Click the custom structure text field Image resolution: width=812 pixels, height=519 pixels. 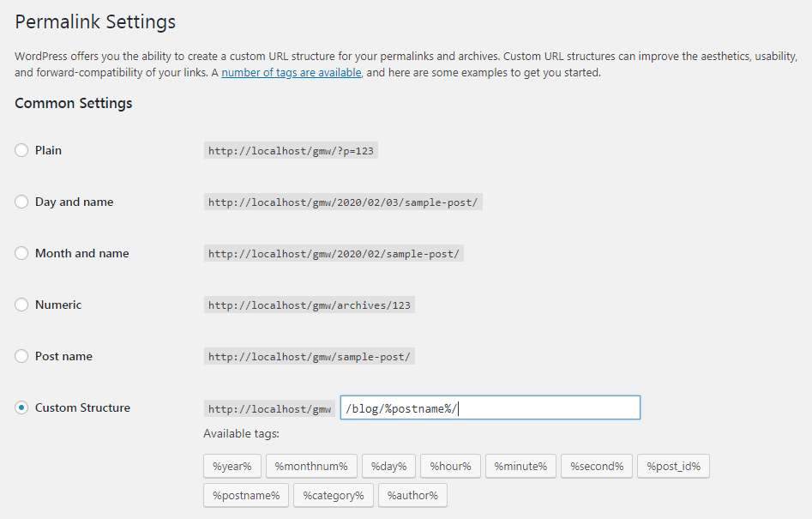[490, 407]
